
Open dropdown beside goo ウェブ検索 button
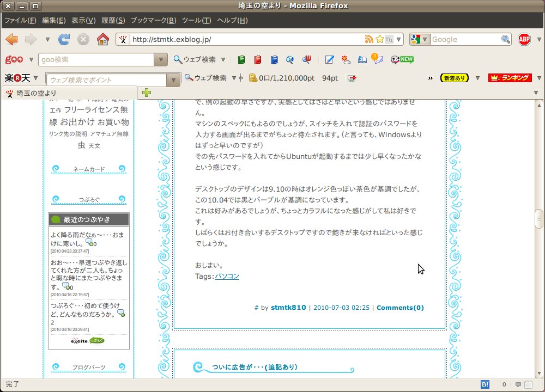click(x=223, y=60)
